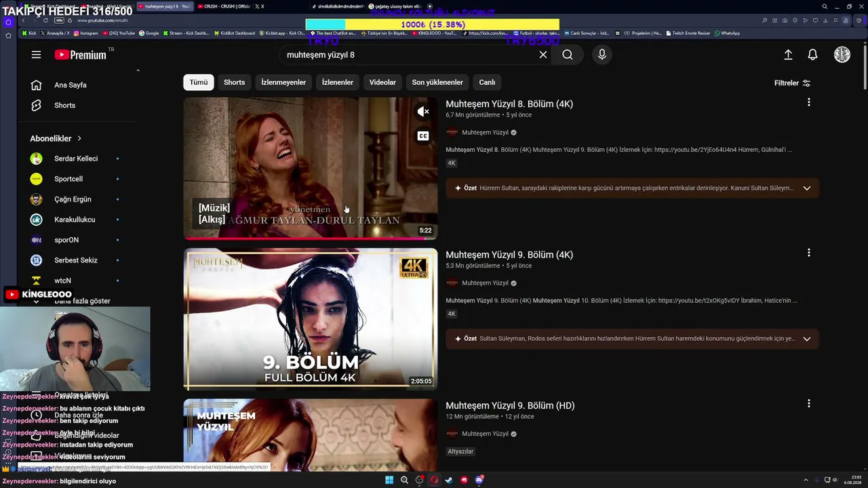Go to the YouTube Premium logo home
868x488 pixels.
(x=80, y=55)
